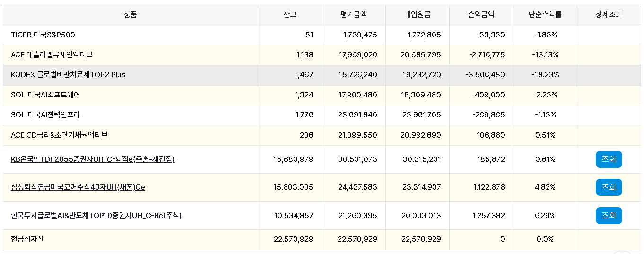Select TIGER 미국S&P500 product name
644x254 pixels.
(x=43, y=35)
